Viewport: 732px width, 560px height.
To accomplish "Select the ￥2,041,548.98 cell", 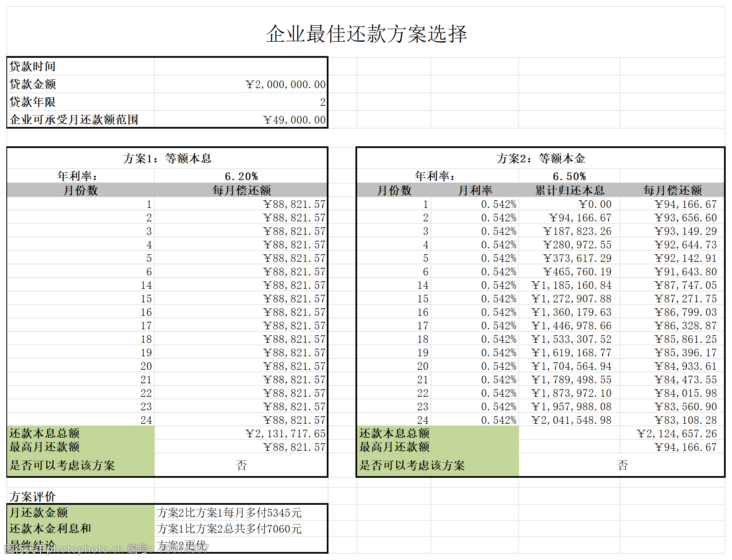I will pos(569,420).
